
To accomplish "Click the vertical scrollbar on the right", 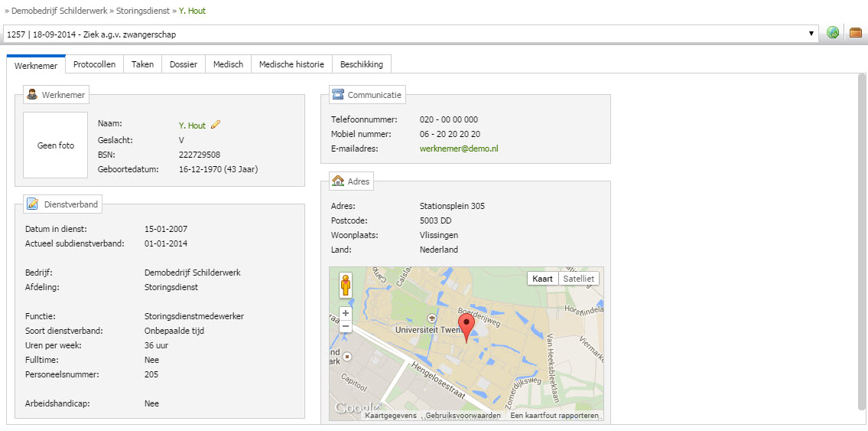I will click(x=862, y=243).
